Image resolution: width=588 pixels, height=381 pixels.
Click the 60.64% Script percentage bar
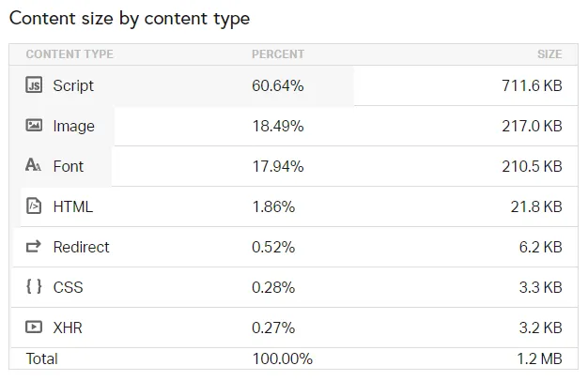tap(181, 85)
